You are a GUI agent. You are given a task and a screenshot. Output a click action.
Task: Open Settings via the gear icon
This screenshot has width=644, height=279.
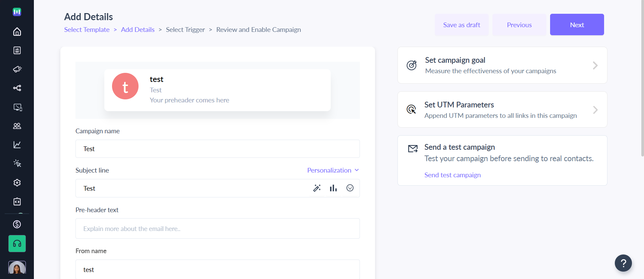pyautogui.click(x=17, y=183)
